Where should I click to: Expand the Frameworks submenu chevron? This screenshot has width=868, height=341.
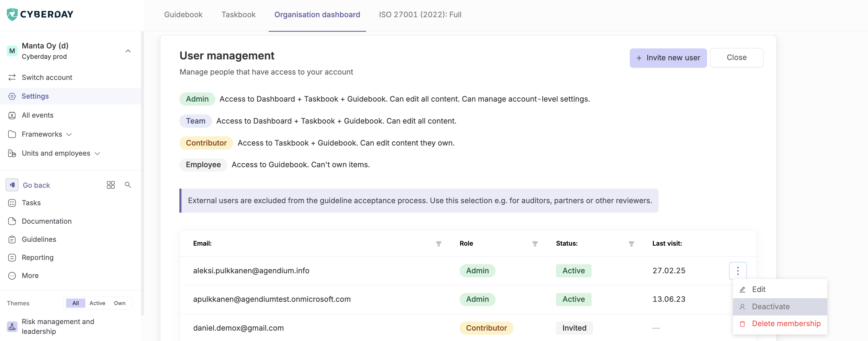69,135
